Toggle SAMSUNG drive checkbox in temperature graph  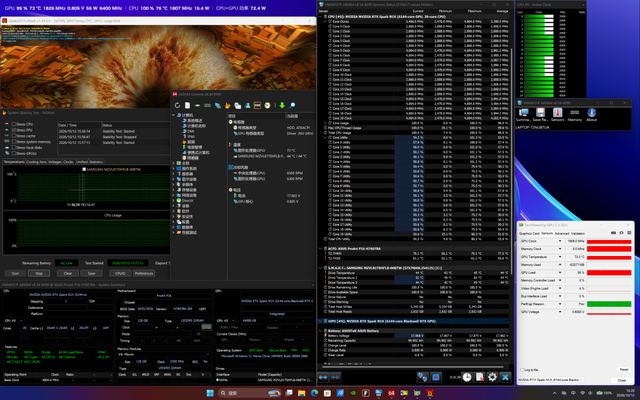(84, 169)
